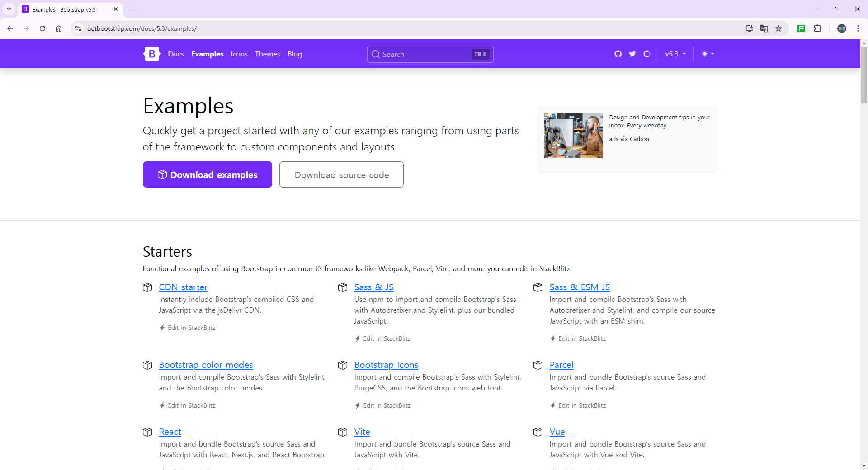This screenshot has height=470, width=868.
Task: Click the Carbon ad photo thumbnail
Action: point(573,136)
